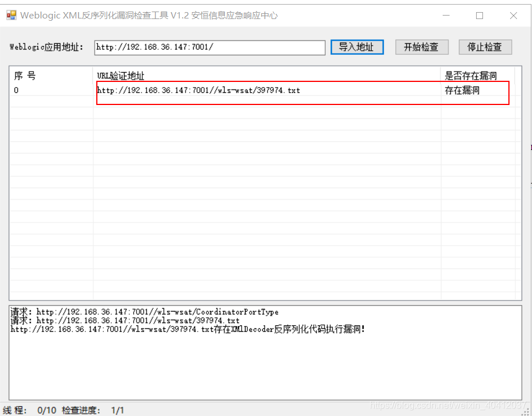Select the URL containing 397974.txt in results list

[x=199, y=91]
